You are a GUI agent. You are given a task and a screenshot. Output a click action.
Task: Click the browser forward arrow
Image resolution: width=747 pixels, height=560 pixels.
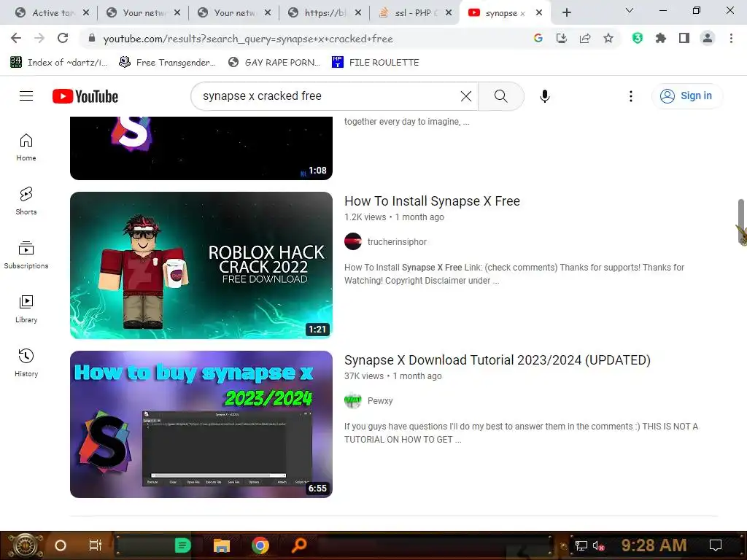click(x=39, y=38)
